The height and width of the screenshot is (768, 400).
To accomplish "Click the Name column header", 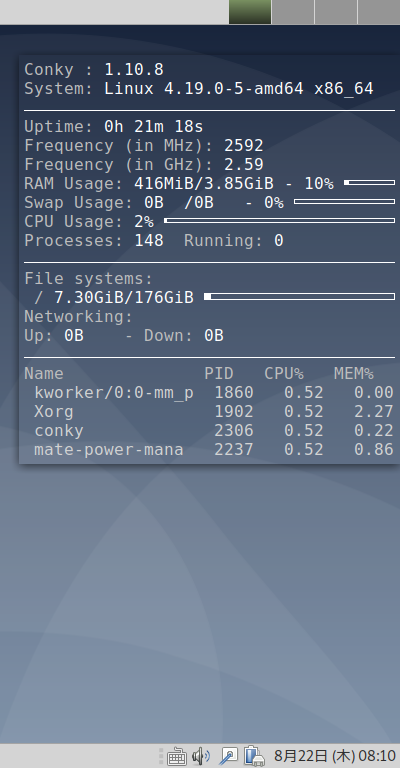I will point(44,374).
